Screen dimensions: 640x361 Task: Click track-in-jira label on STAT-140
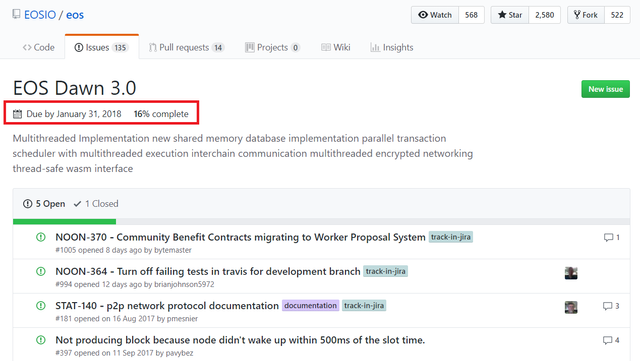click(364, 306)
